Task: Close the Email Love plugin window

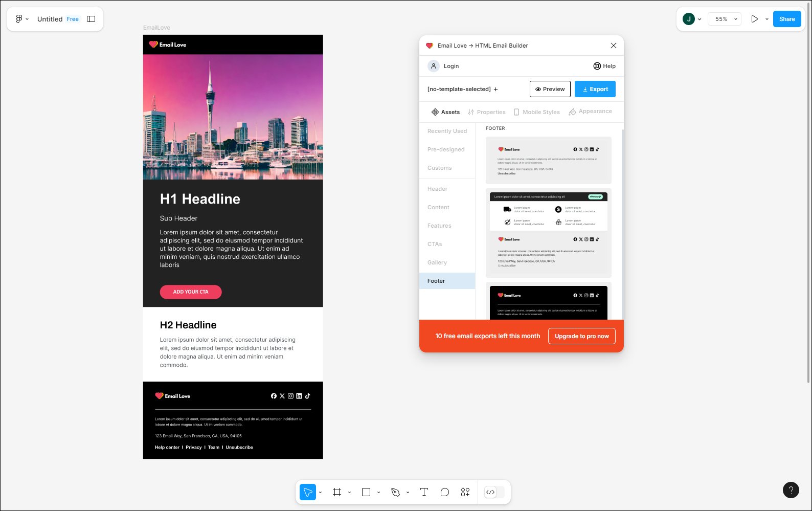Action: [614, 46]
